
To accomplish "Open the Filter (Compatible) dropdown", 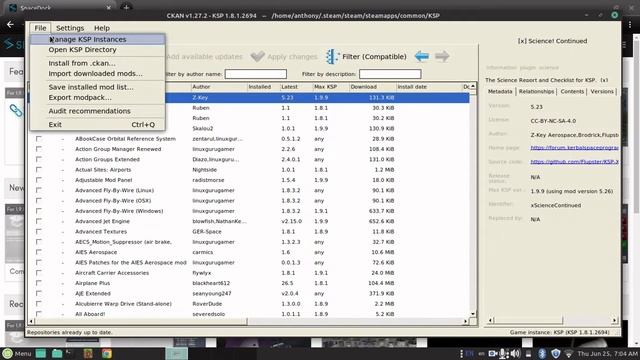I will pyautogui.click(x=367, y=56).
